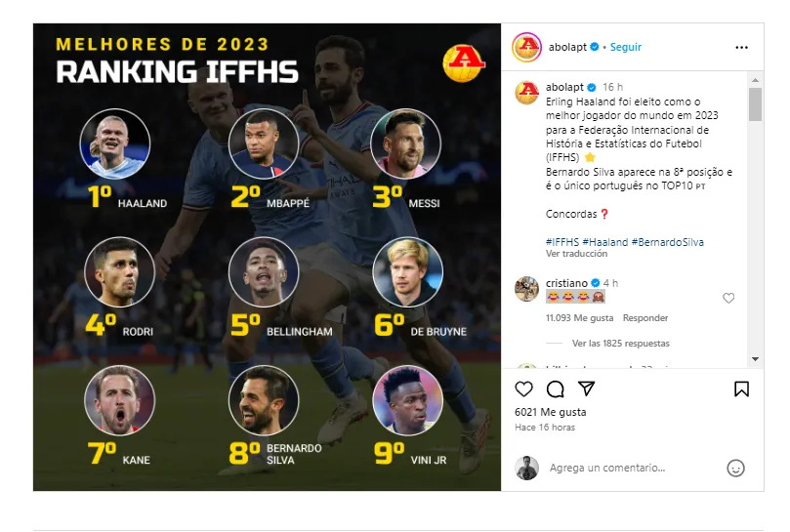The width and height of the screenshot is (790, 532).
Task: Click cristiano's avatar in the comments
Action: tap(527, 289)
